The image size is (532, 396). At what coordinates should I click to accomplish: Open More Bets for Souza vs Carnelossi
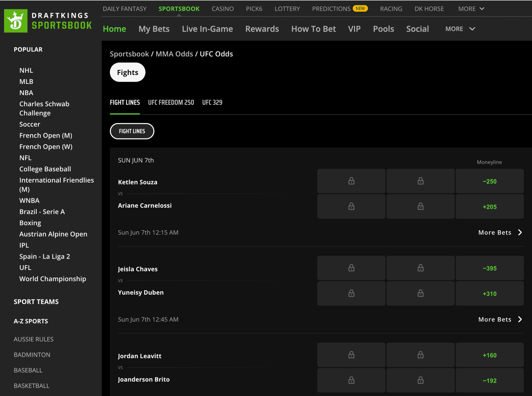pos(500,232)
